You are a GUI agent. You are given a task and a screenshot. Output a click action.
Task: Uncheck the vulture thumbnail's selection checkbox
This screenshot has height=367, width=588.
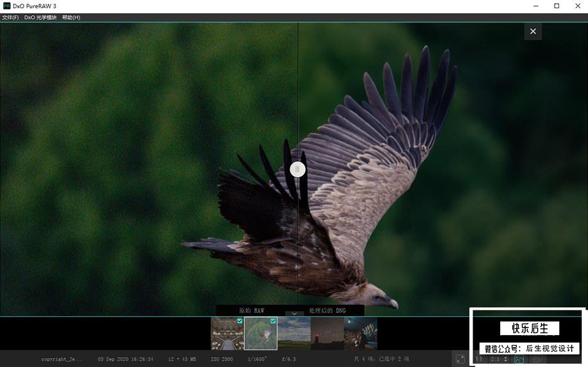coord(273,321)
